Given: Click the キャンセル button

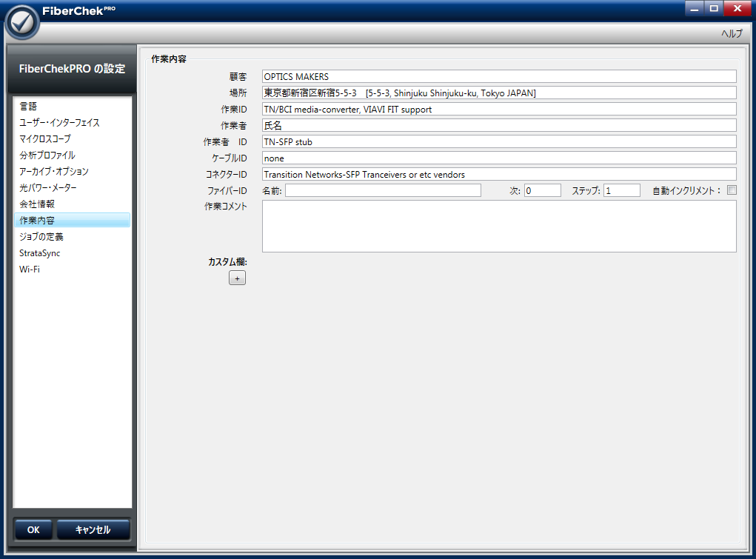Looking at the screenshot, I should (x=93, y=529).
